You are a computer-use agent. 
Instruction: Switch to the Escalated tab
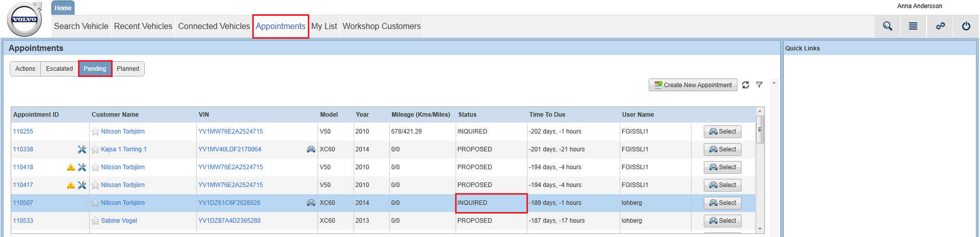[x=59, y=69]
